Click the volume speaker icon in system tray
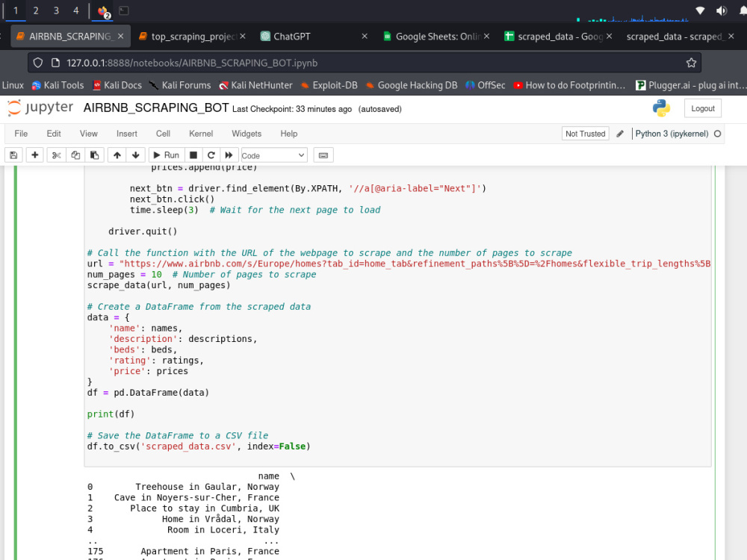747x560 pixels. pos(722,10)
